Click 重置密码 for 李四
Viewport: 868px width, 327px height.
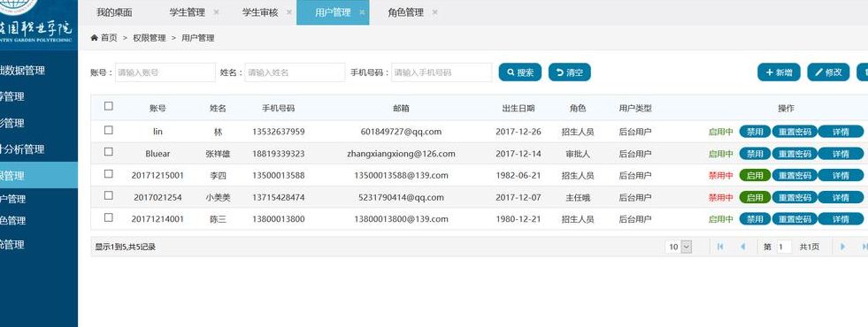click(795, 175)
